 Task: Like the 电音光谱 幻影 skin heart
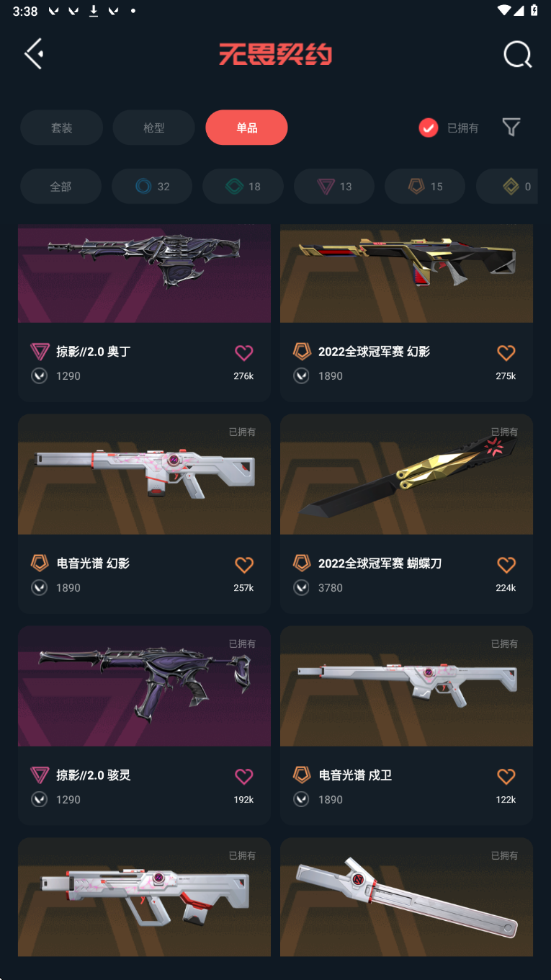[244, 564]
